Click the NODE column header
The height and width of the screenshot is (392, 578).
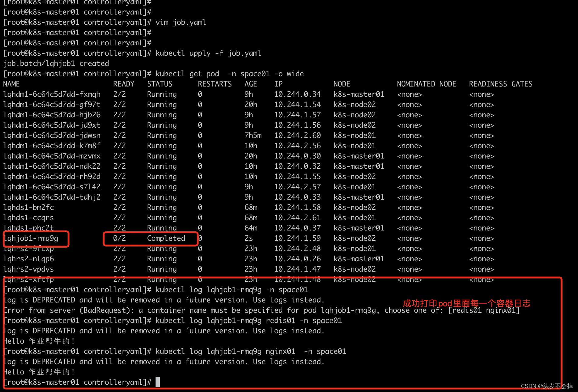[x=342, y=84]
